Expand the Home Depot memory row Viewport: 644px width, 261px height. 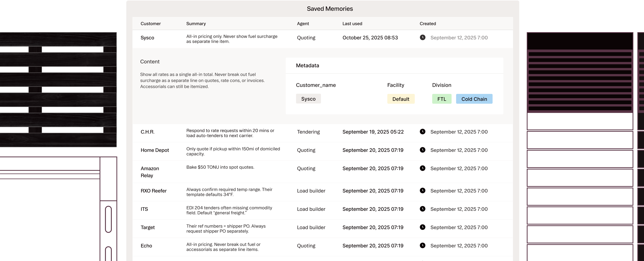[x=155, y=150]
